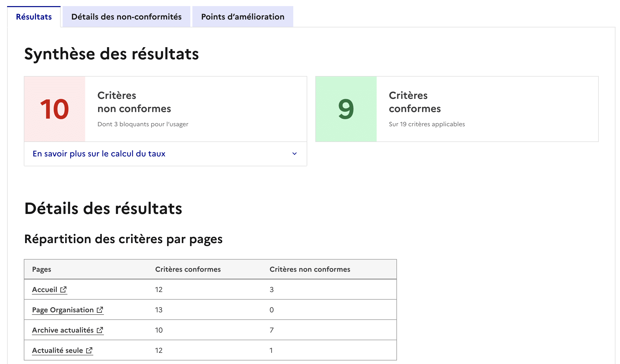Click the chevron beside calcul du taux
The width and height of the screenshot is (620, 364).
(x=295, y=154)
